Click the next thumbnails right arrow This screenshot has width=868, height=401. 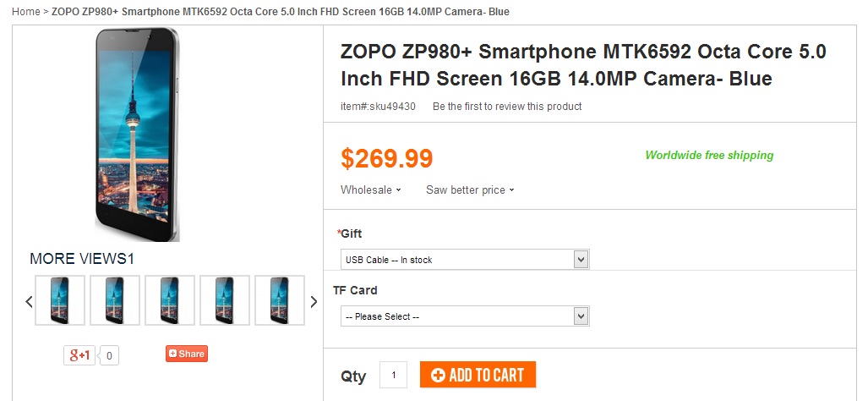point(314,301)
